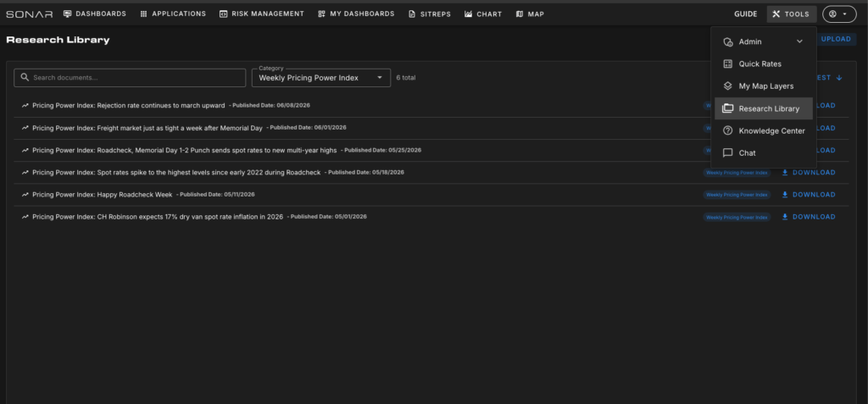Click the Research Library folder icon
This screenshot has width=868, height=404.
pos(728,108)
